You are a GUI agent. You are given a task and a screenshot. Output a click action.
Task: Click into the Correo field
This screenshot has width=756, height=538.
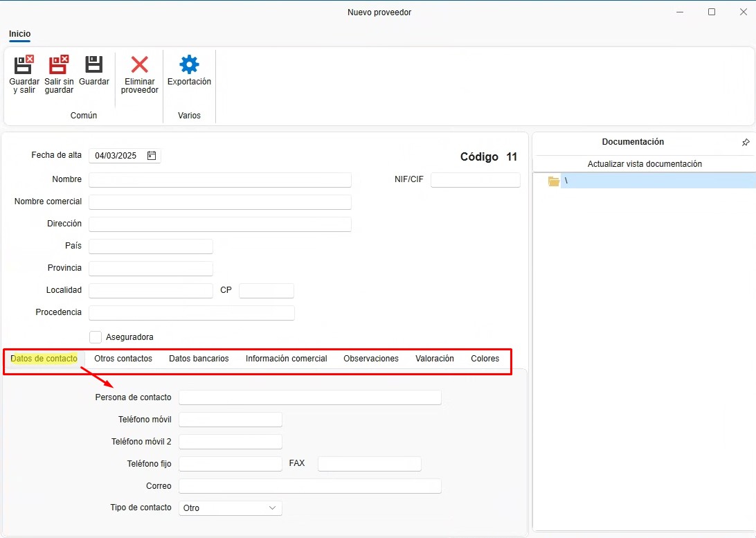click(310, 486)
